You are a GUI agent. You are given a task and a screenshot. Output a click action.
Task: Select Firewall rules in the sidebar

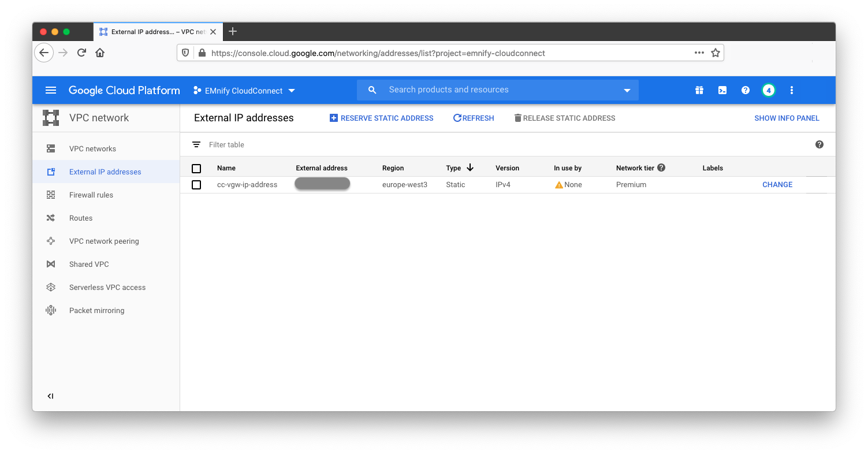click(91, 195)
